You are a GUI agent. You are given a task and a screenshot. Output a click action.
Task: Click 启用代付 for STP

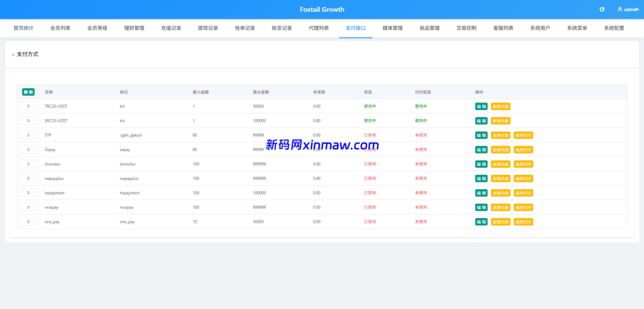(x=524, y=135)
